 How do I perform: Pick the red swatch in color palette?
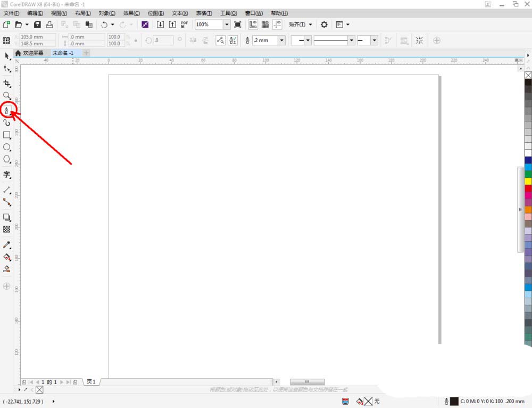(x=528, y=188)
